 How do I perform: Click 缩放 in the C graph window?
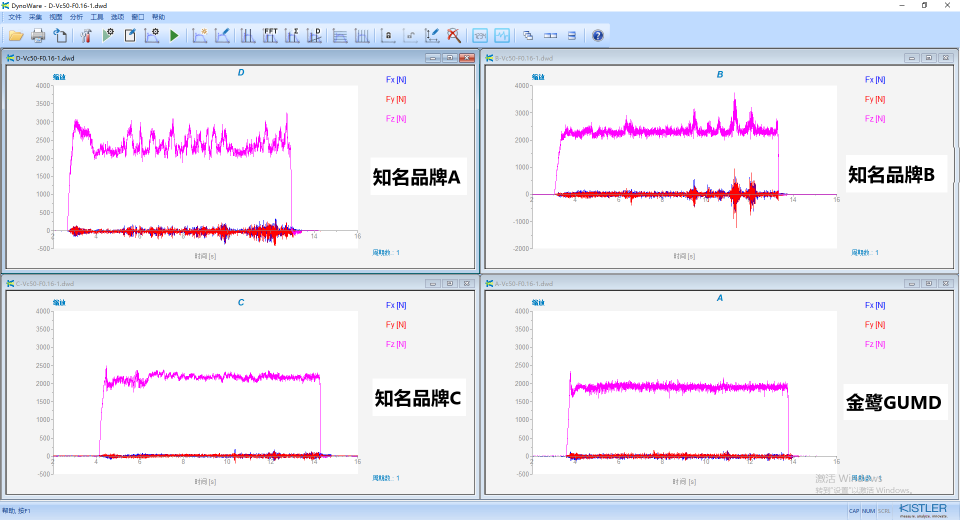[59, 303]
